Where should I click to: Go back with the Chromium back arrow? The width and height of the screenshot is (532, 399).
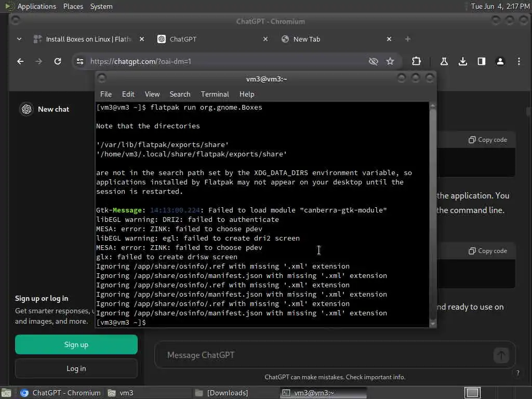pyautogui.click(x=20, y=61)
